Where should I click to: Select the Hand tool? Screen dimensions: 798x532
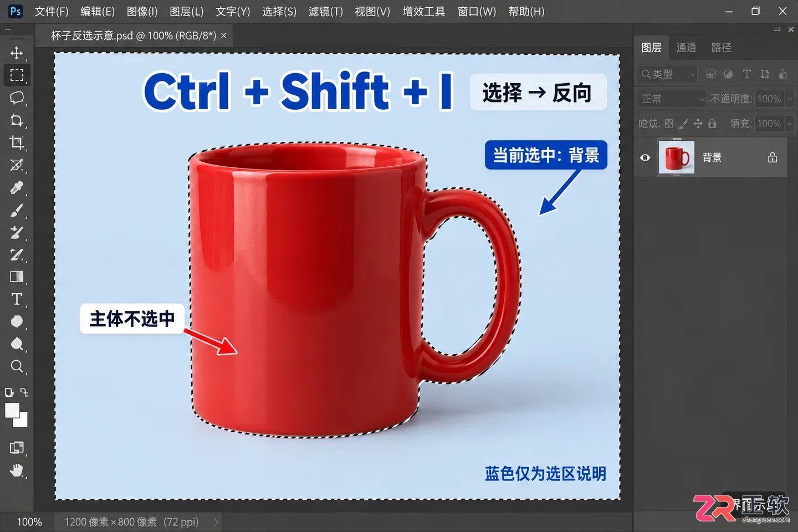click(17, 470)
